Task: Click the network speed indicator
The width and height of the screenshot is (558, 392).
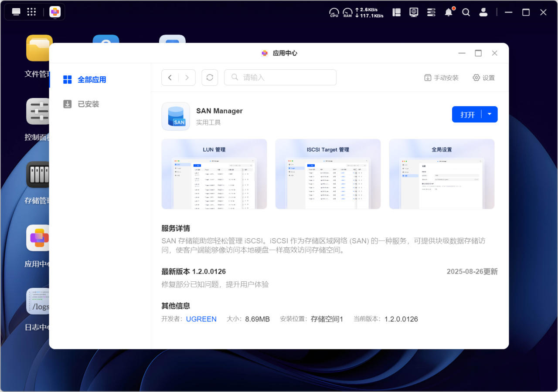Action: click(370, 13)
